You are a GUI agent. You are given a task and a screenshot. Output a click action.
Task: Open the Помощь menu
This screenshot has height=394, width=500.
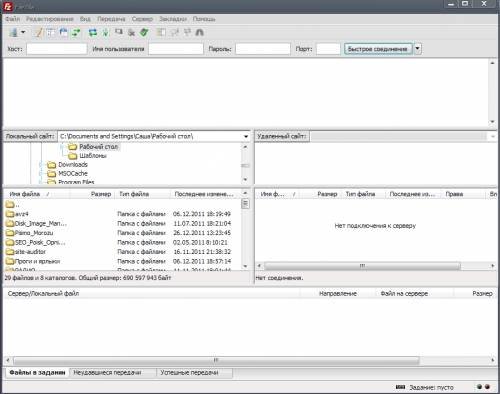pyautogui.click(x=204, y=19)
